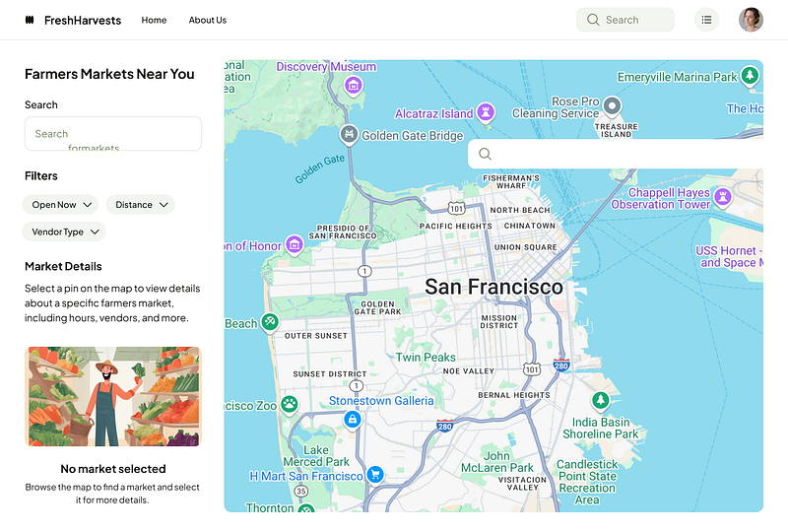Select the Alcatraz Island pin
The image size is (788, 532).
[486, 111]
